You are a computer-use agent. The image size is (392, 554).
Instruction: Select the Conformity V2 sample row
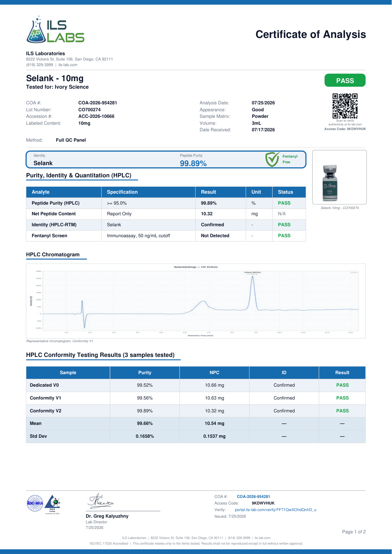[196, 411]
